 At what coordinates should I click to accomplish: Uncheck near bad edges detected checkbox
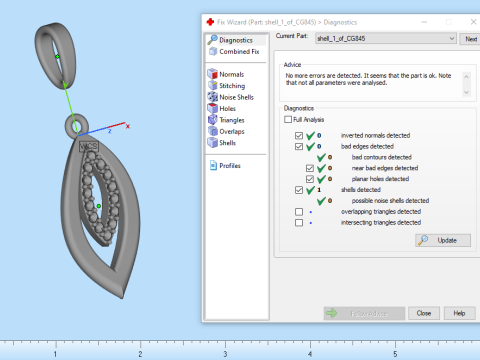point(310,168)
